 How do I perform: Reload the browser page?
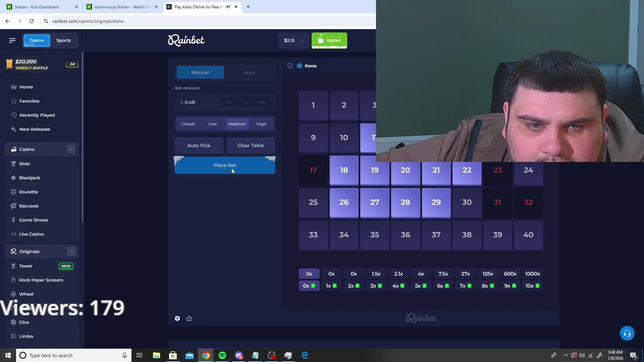point(31,21)
